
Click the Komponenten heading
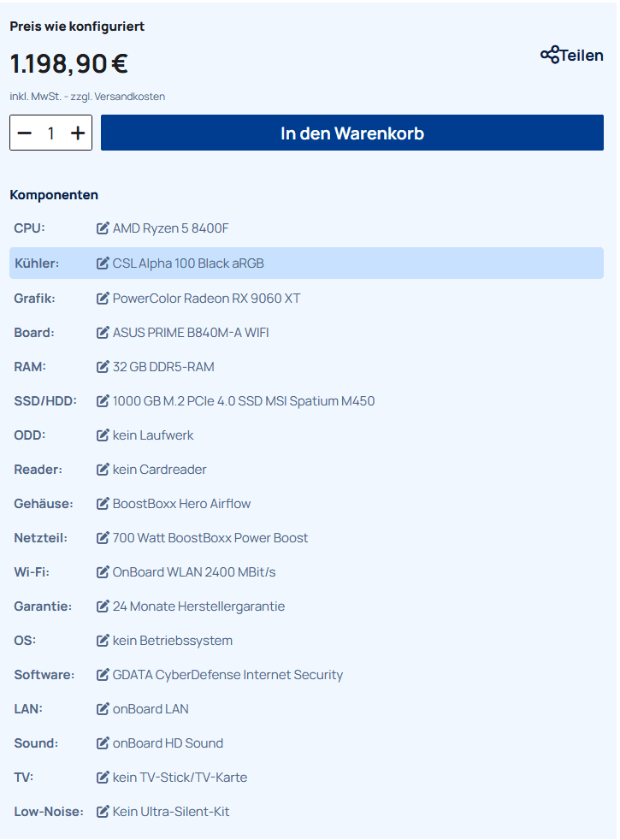(x=54, y=194)
